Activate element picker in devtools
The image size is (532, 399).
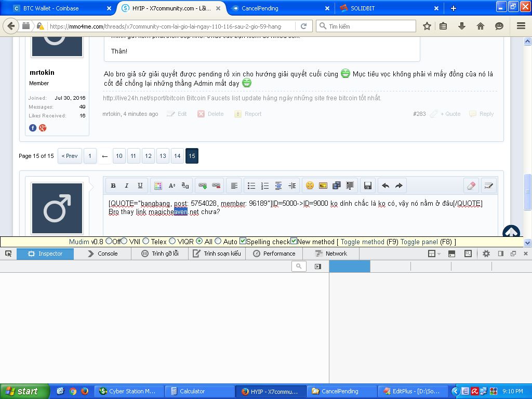(8, 254)
